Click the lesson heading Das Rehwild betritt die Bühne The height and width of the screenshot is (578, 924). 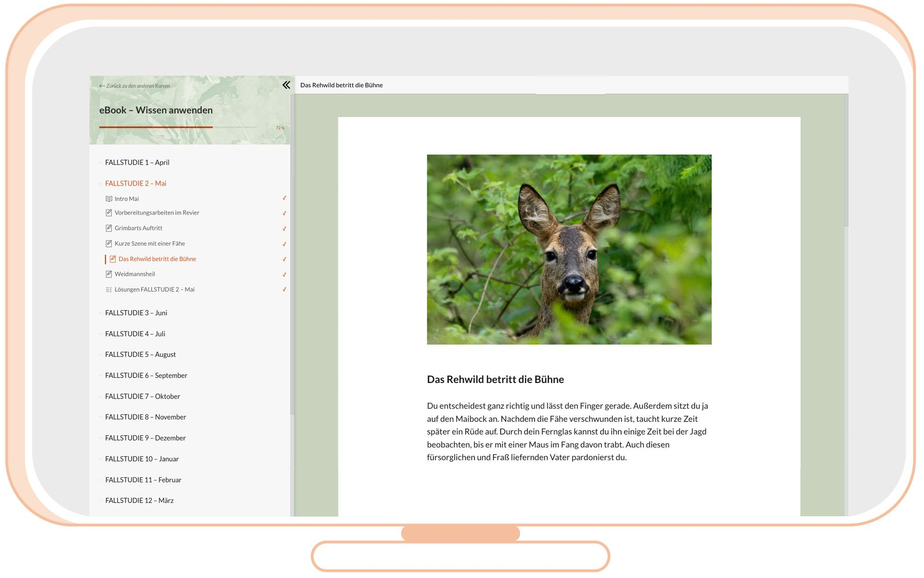tap(495, 380)
